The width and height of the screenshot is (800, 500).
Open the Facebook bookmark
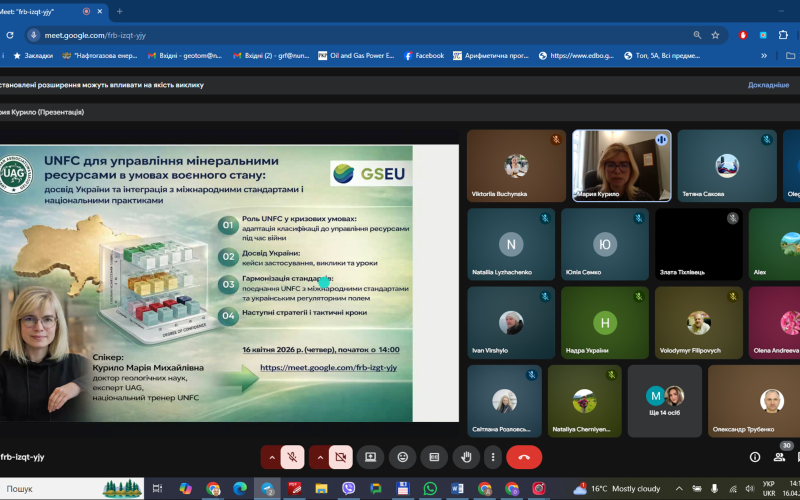click(x=424, y=56)
